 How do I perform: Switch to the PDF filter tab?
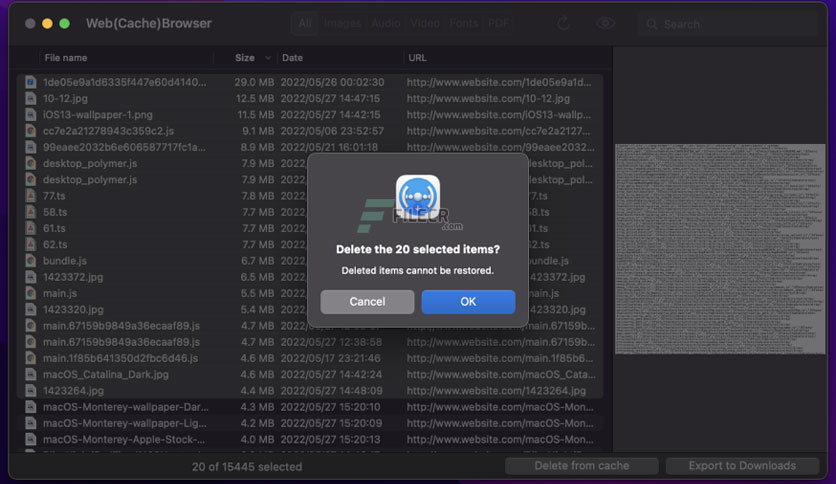pyautogui.click(x=499, y=23)
